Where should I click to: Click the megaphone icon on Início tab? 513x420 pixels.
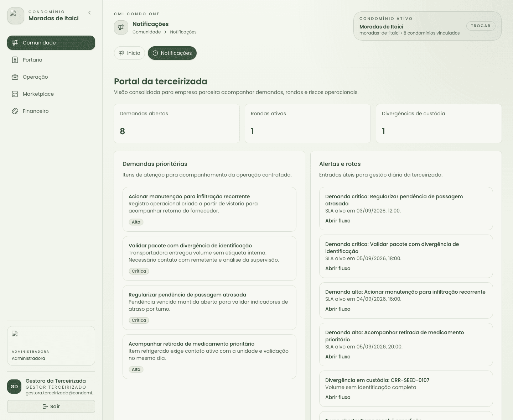[x=121, y=53]
